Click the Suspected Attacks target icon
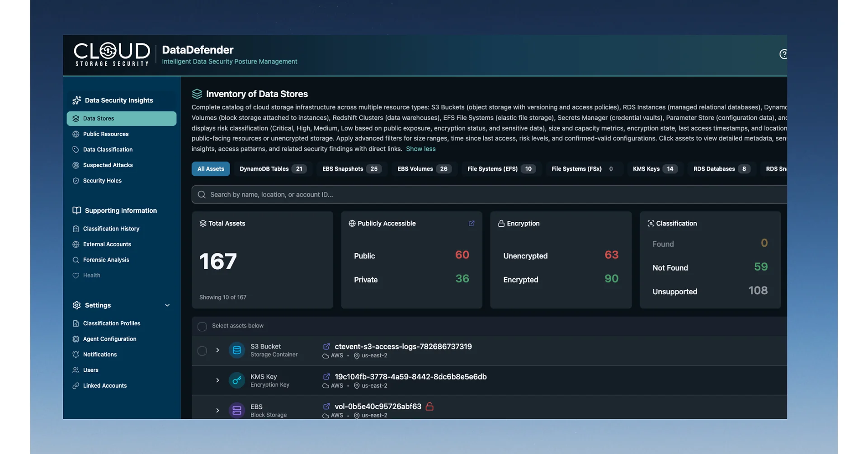 click(76, 165)
